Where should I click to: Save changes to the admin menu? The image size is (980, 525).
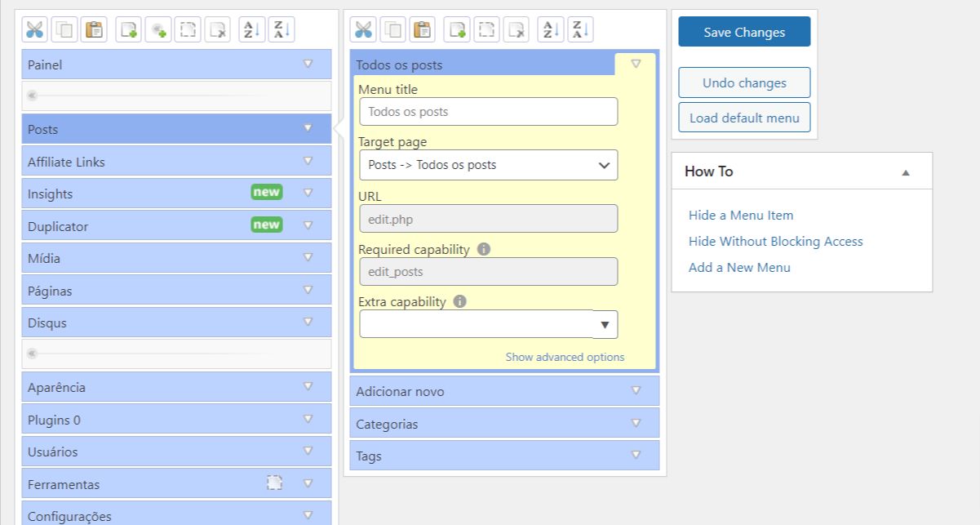tap(743, 31)
